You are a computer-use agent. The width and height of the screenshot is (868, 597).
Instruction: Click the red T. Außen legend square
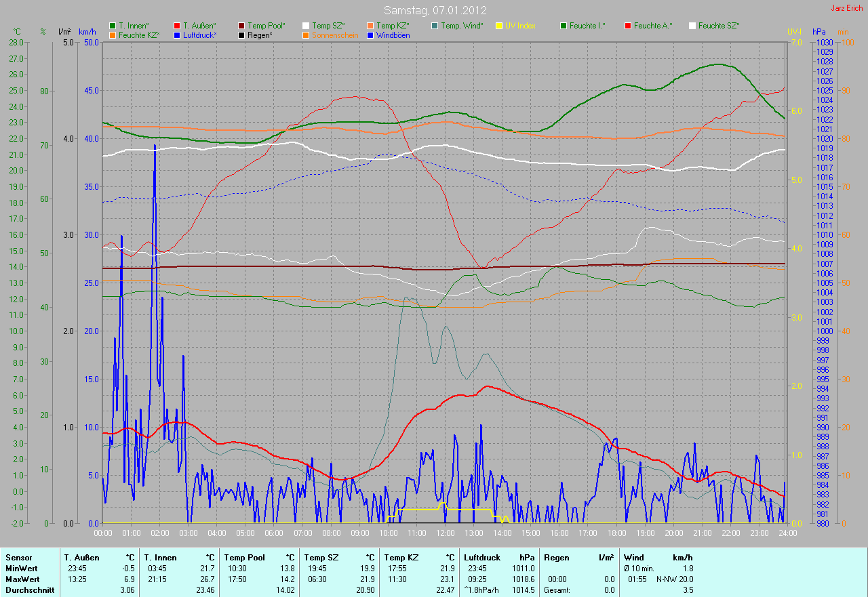point(177,26)
